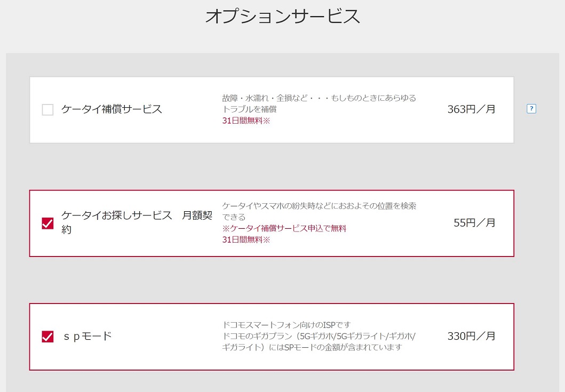Click the トラブルを補償 text line
The width and height of the screenshot is (565, 392).
[x=249, y=109]
